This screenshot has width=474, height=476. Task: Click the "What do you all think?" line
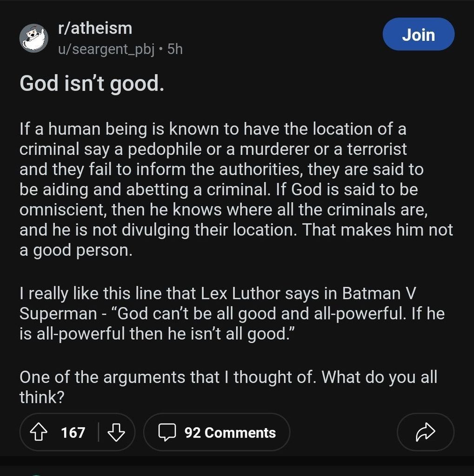click(379, 377)
